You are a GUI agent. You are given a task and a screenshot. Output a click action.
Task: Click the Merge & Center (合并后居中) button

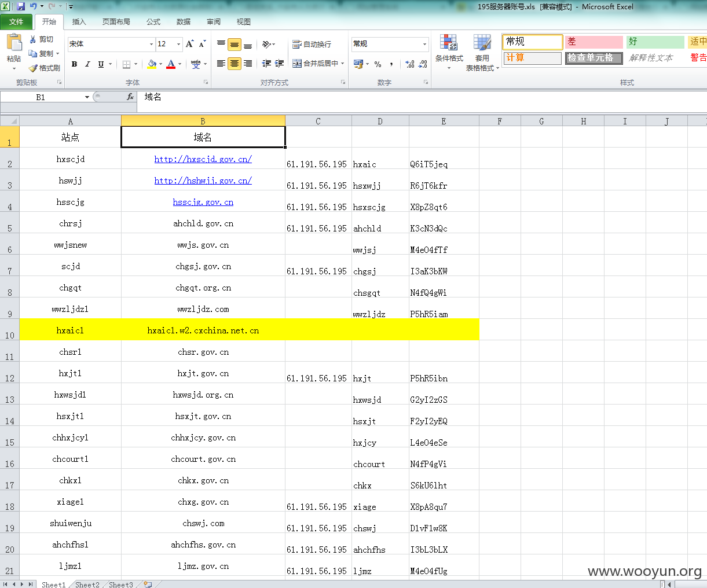315,64
